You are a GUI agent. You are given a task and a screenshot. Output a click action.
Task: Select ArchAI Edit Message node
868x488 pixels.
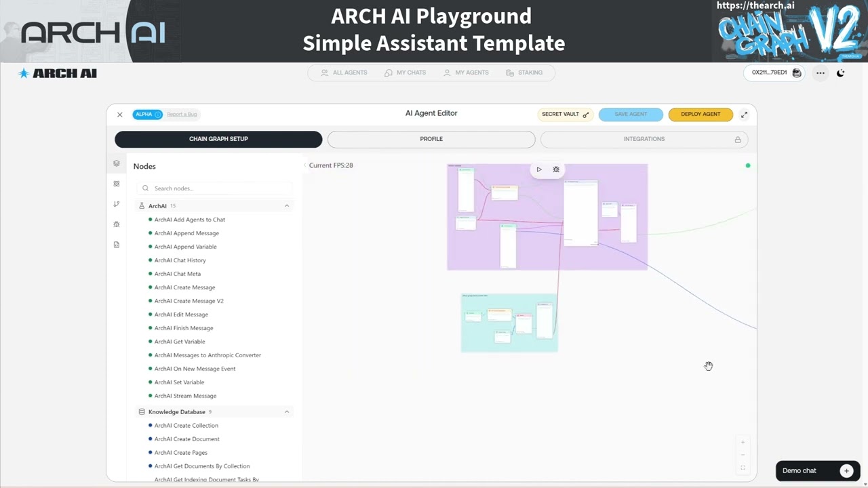pos(181,314)
